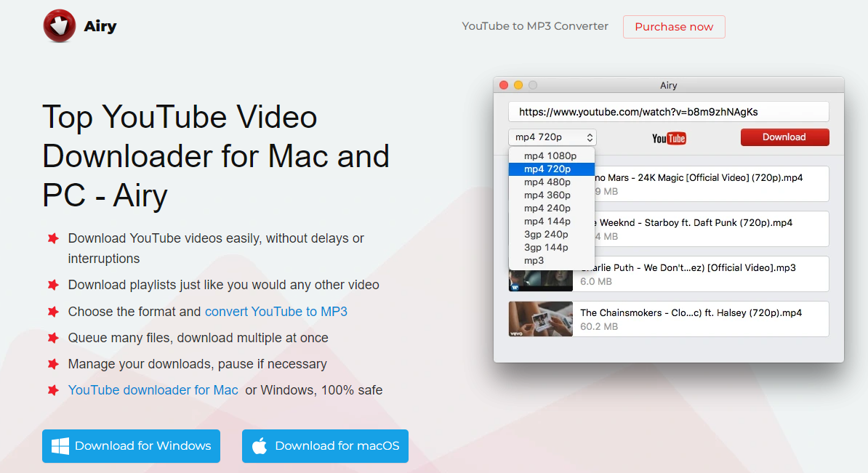The image size is (868, 473).
Task: Click Download for macOS button
Action: [x=325, y=446]
